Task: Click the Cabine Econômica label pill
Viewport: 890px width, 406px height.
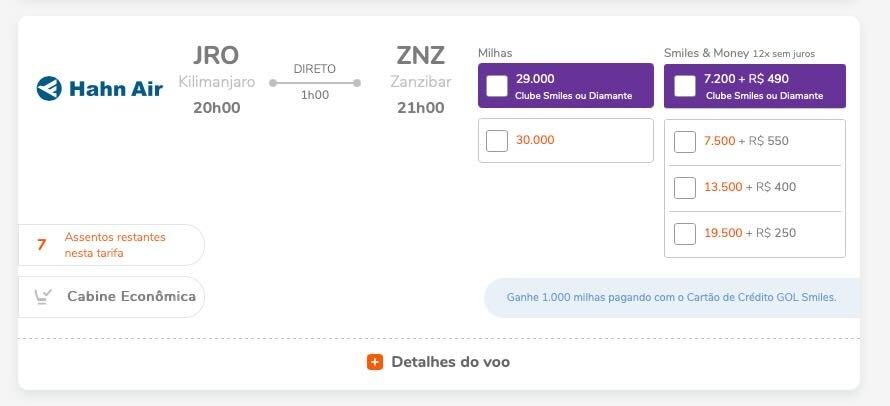Action: coord(112,296)
